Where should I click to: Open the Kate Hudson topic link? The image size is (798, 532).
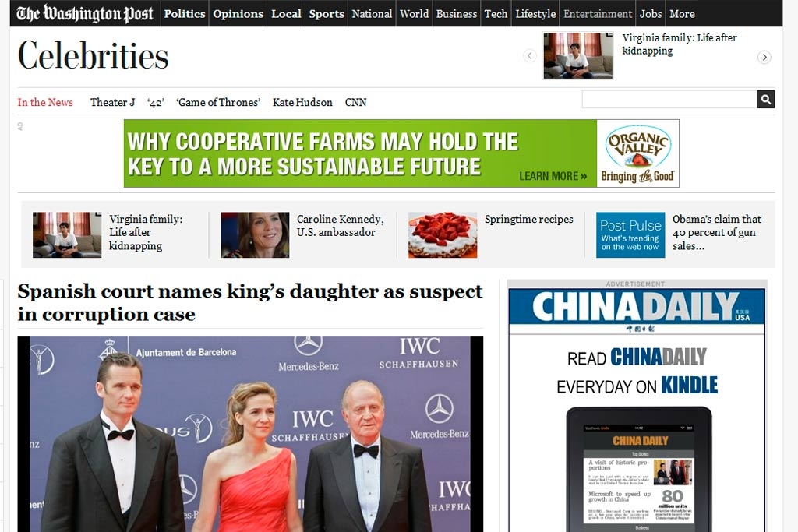pos(302,102)
